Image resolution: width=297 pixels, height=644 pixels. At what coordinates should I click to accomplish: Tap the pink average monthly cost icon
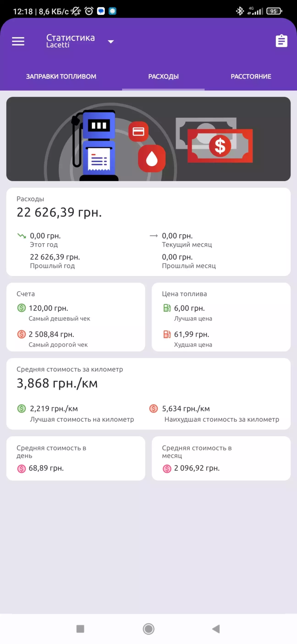167,468
